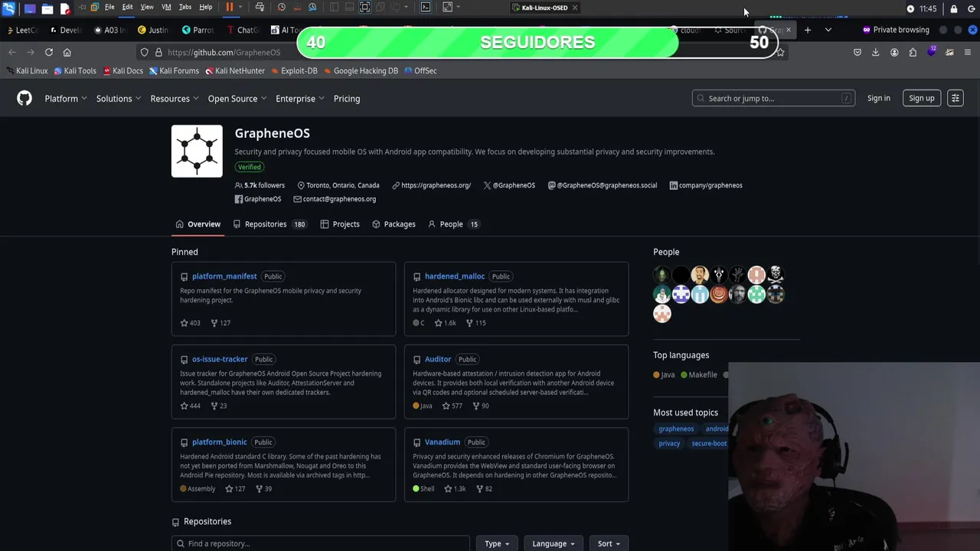Click the Sign up button
Image resolution: width=980 pixels, height=551 pixels.
point(921,98)
